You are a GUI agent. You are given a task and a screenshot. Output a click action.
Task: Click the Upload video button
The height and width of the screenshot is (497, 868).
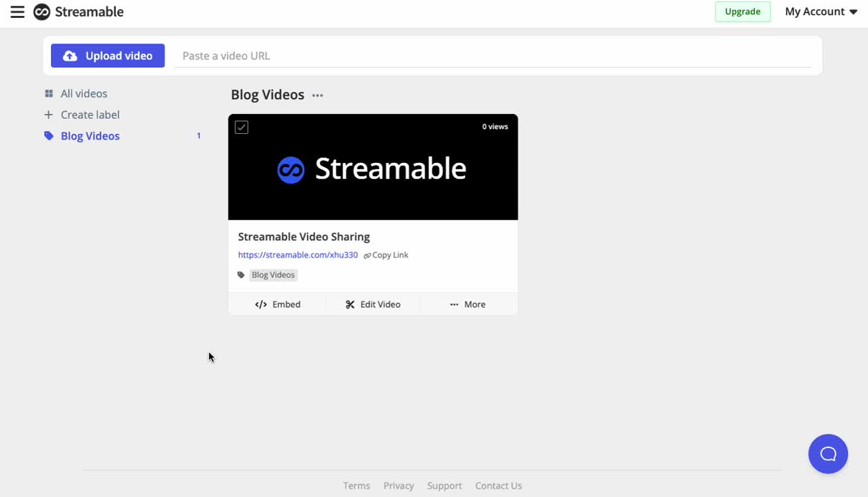pyautogui.click(x=108, y=56)
